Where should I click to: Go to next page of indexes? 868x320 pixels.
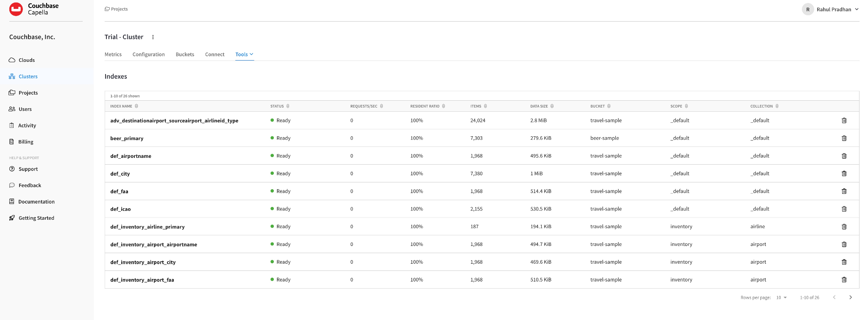point(850,298)
